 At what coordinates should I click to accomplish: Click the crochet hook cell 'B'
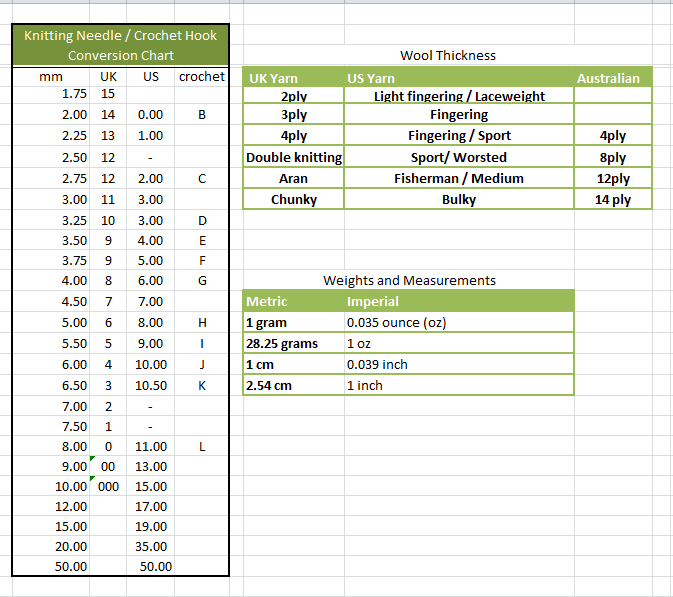[202, 115]
